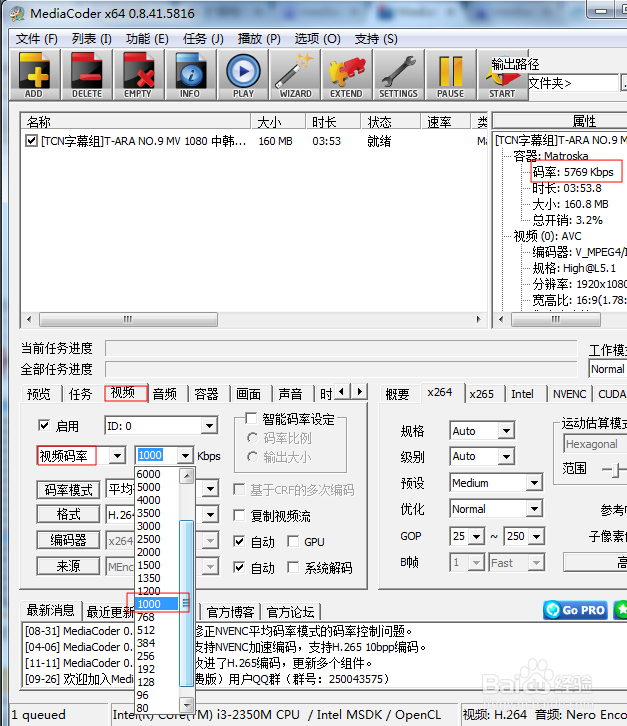Open the GOP 250 dropdown
Screen dimensions: 627x726
click(x=536, y=536)
